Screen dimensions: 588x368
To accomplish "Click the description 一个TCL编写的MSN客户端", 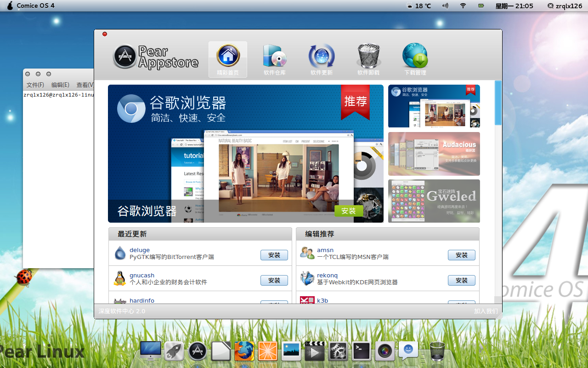I will [353, 257].
